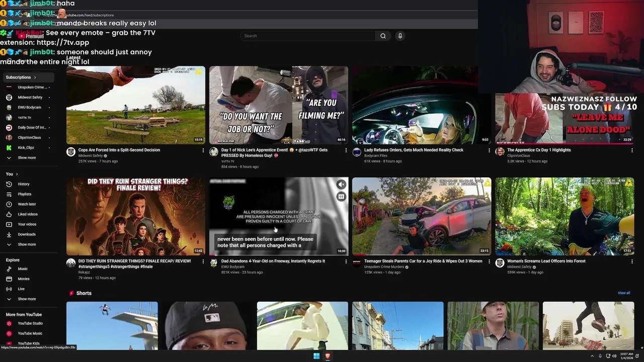Click View all for Shorts
Viewport: 644px width, 362px height.
[x=624, y=293]
